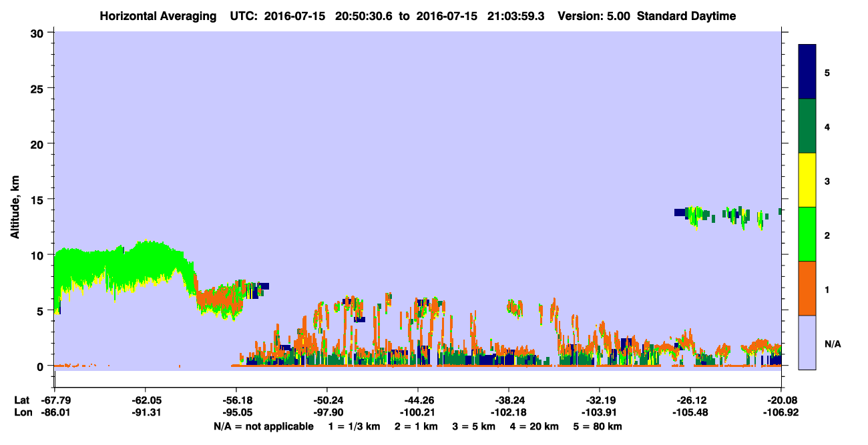The image size is (868, 445).
Task: Click the latitude value -38.24
Action: [509, 400]
